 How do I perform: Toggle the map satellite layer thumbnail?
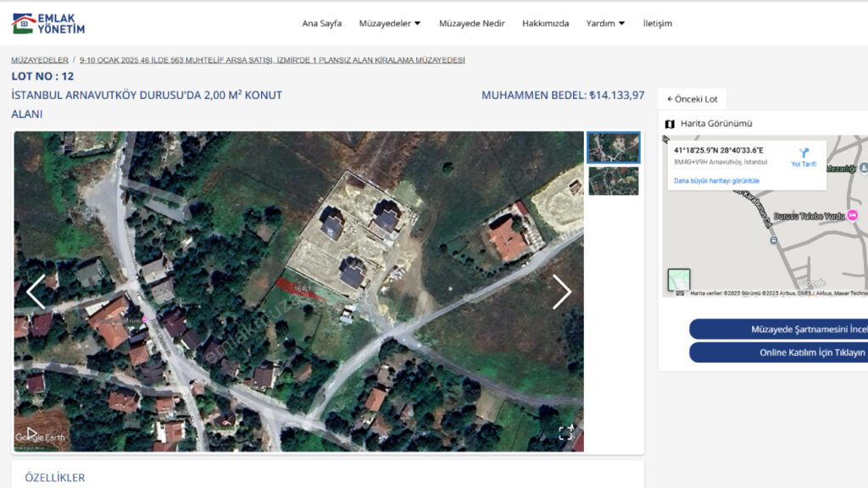(x=679, y=280)
